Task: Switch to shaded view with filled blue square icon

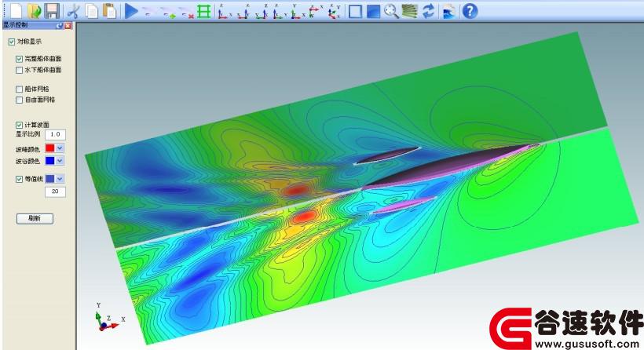Action: [x=373, y=11]
